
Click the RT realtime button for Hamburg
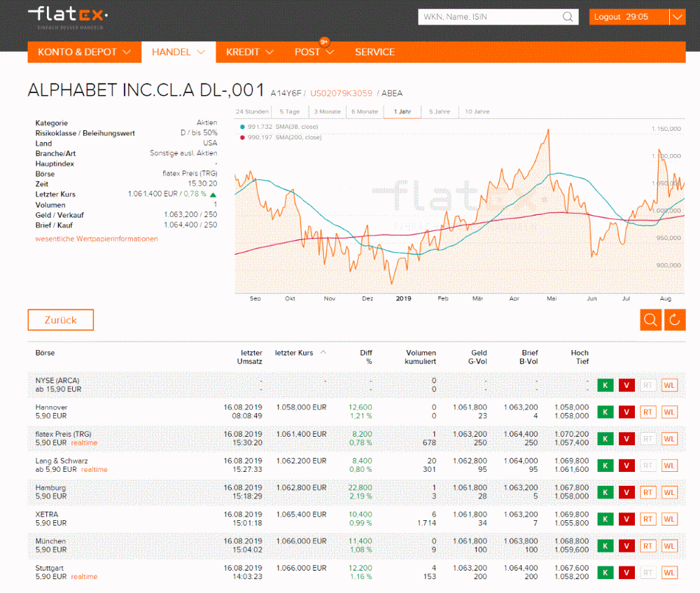pos(647,492)
